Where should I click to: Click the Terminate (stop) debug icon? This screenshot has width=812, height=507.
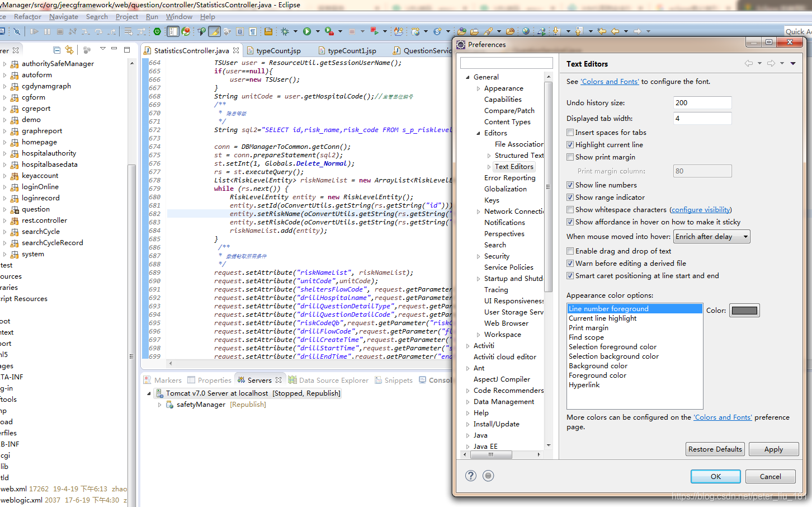point(60,31)
